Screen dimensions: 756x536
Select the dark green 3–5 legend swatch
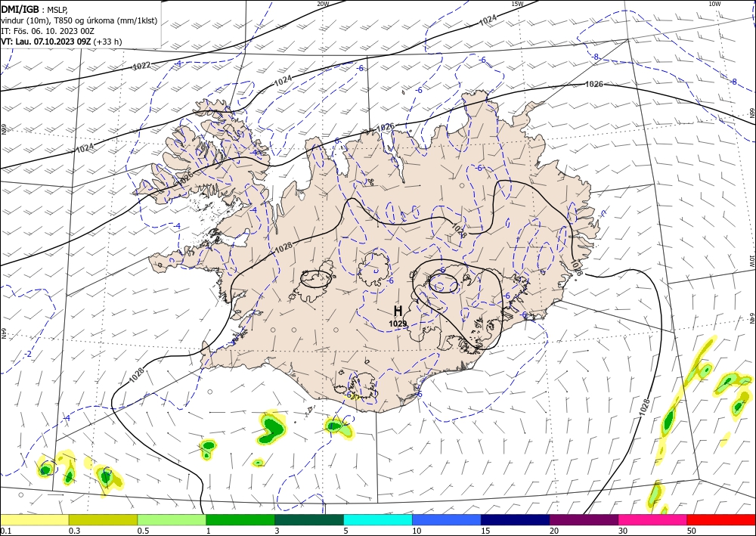pyautogui.click(x=309, y=519)
